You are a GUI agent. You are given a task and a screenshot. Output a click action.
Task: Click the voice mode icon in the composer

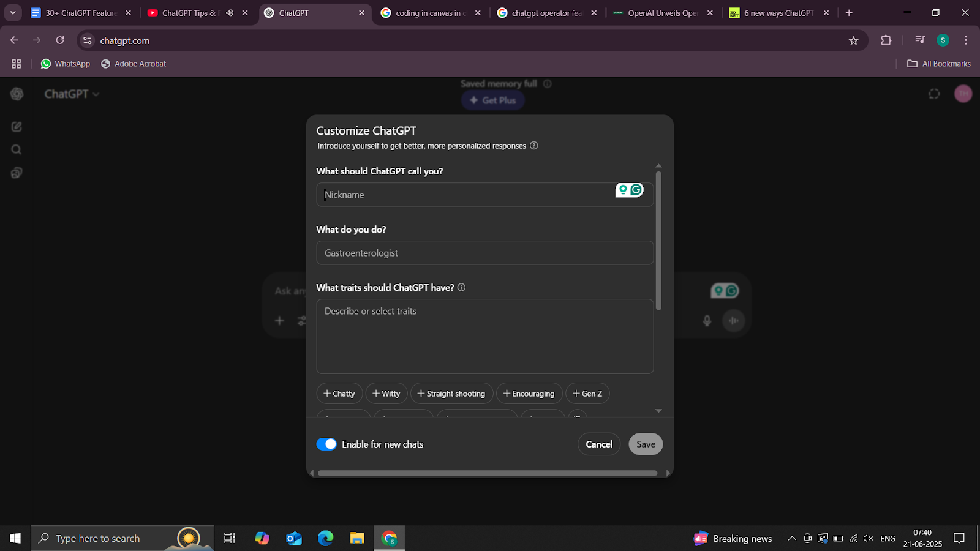[733, 320]
